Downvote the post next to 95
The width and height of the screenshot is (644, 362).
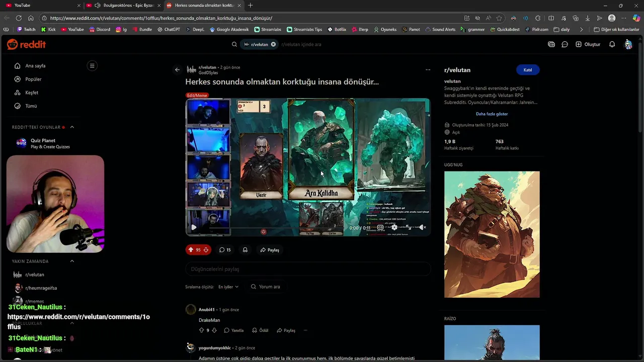206,250
